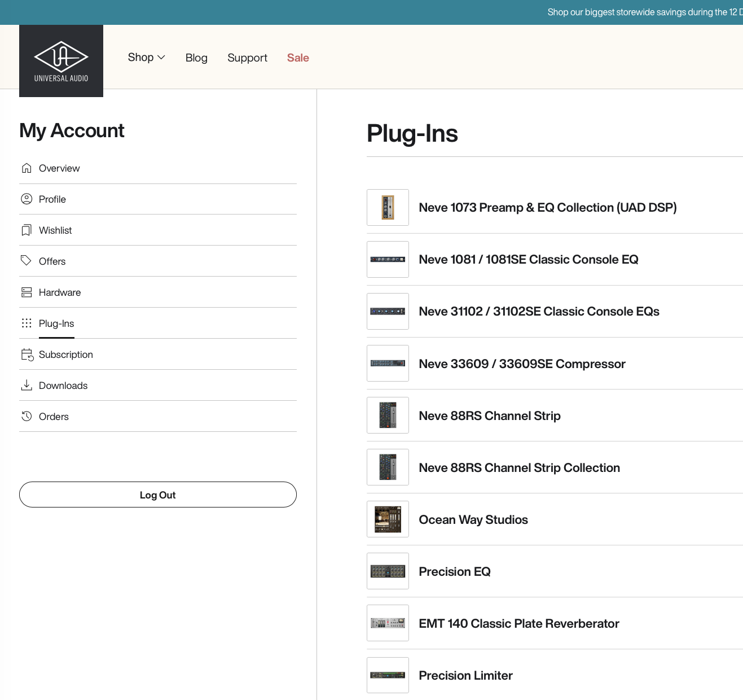Select Plug-Ins in account sidebar

click(56, 323)
